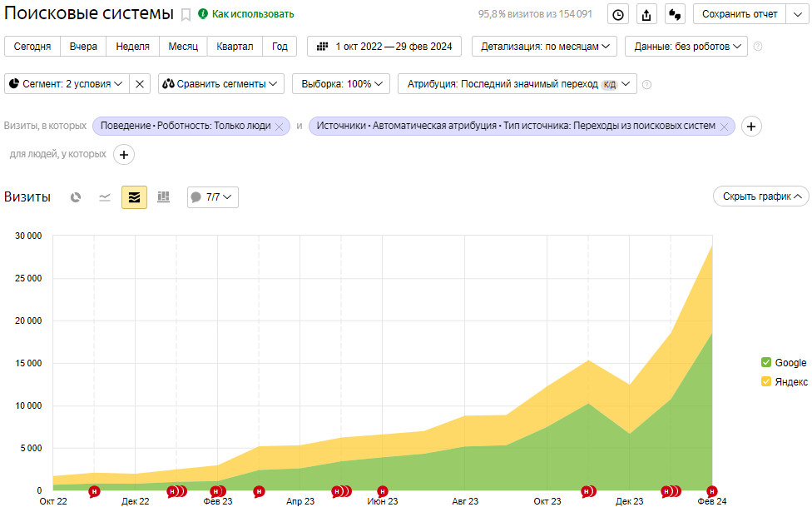Screen dimensions: 812x527
Task: Click Скрыть график to collapse chart
Action: pos(760,196)
